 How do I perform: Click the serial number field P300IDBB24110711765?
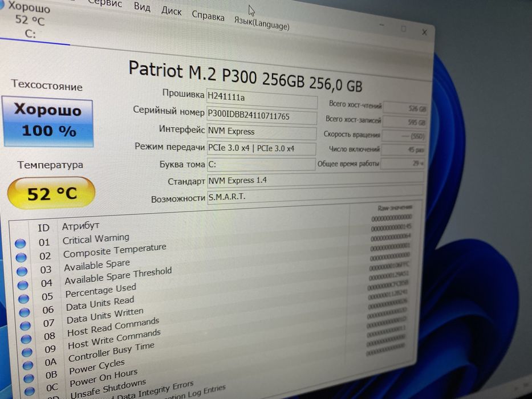262,117
